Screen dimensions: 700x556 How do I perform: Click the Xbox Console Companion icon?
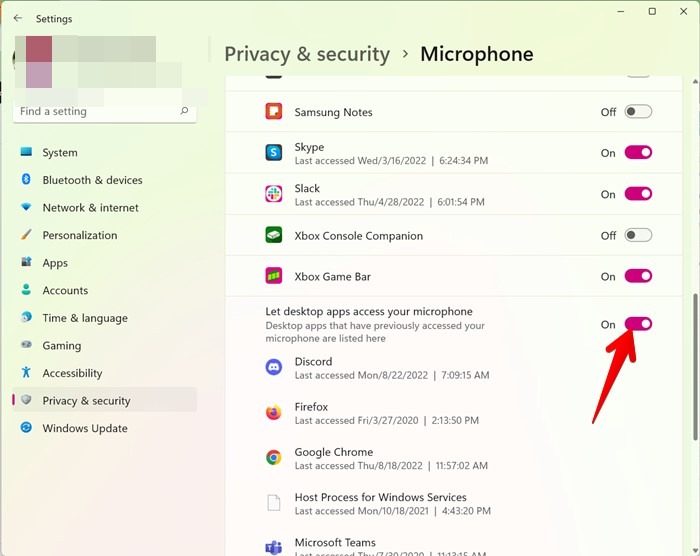click(273, 236)
